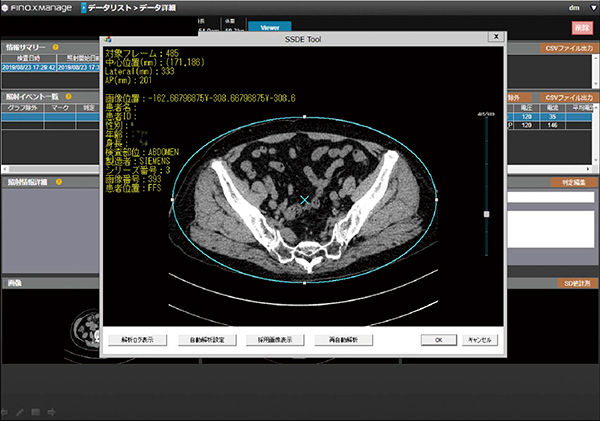
Task: Click the 判定編集 button
Action: pyautogui.click(x=568, y=183)
